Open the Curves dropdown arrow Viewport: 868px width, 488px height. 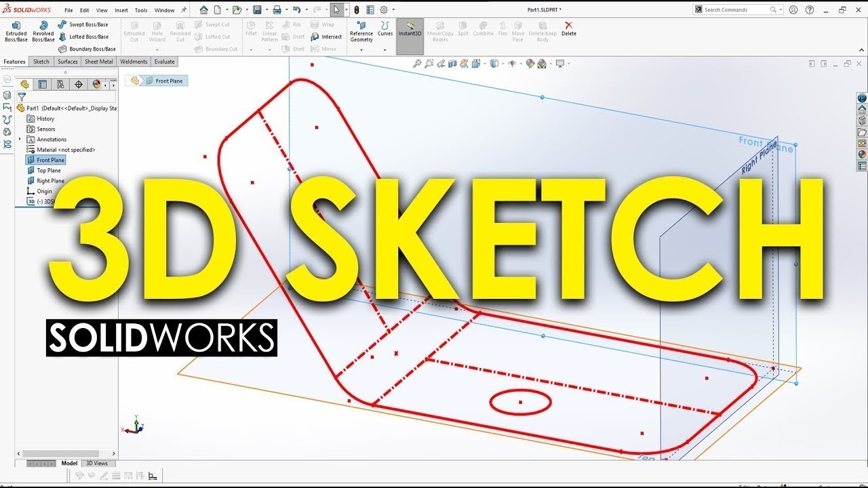384,49
